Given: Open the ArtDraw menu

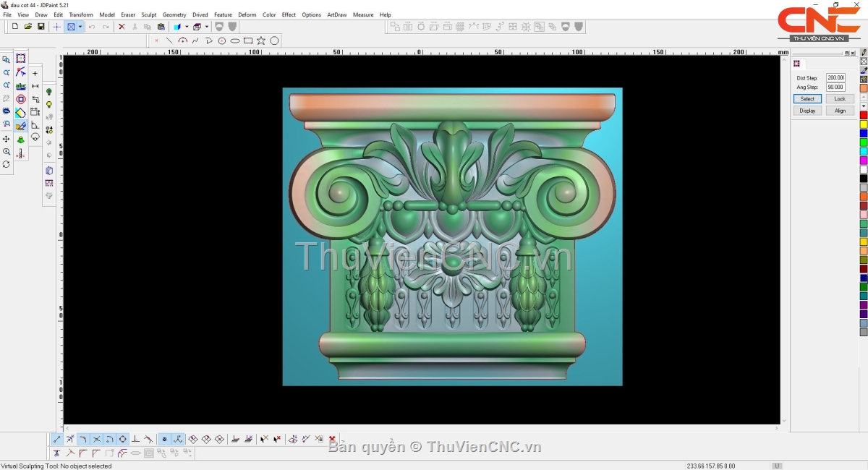Looking at the screenshot, I should (336, 14).
